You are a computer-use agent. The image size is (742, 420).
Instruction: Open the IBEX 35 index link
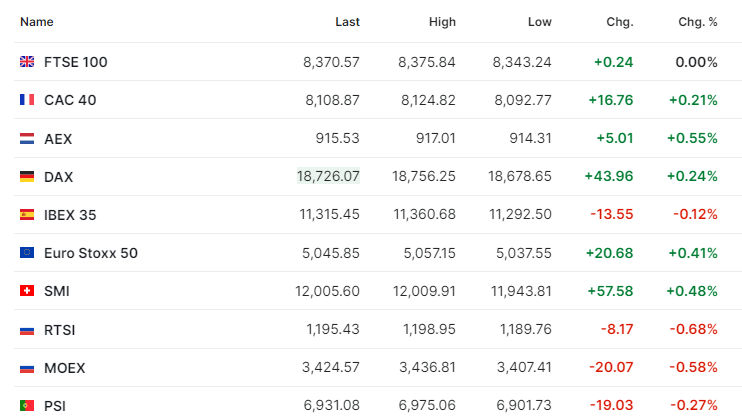70,215
